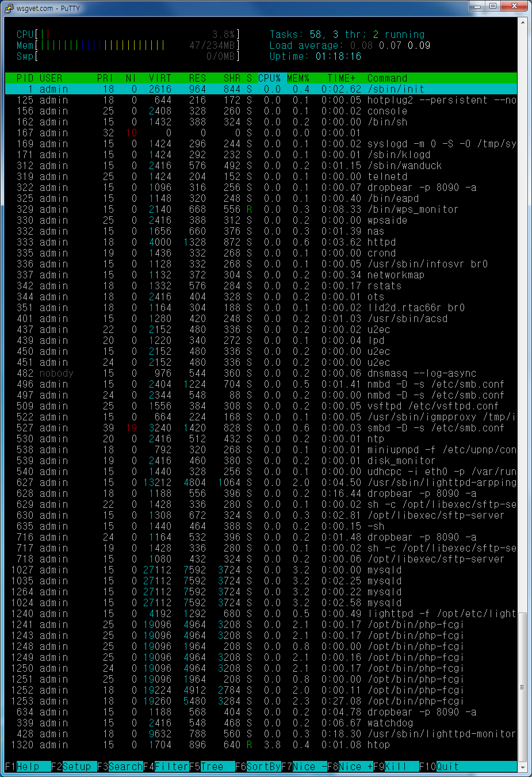Click the PID column header

pyautogui.click(x=25, y=78)
